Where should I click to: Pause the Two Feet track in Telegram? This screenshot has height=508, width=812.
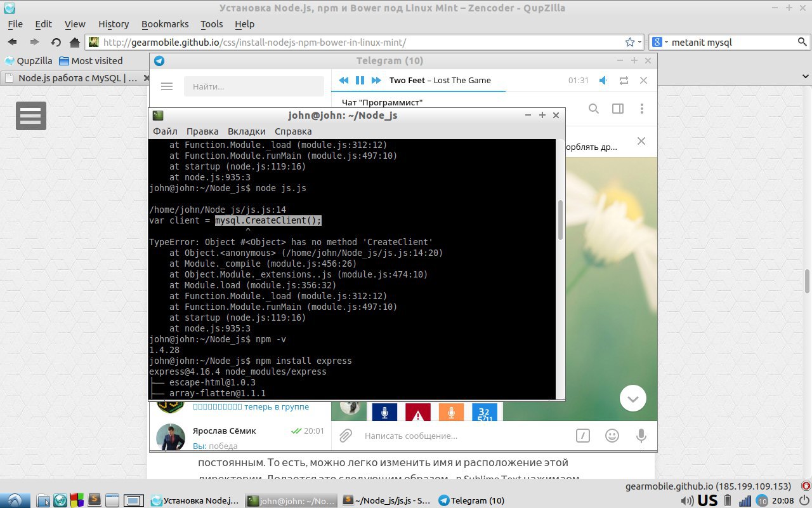(x=360, y=81)
